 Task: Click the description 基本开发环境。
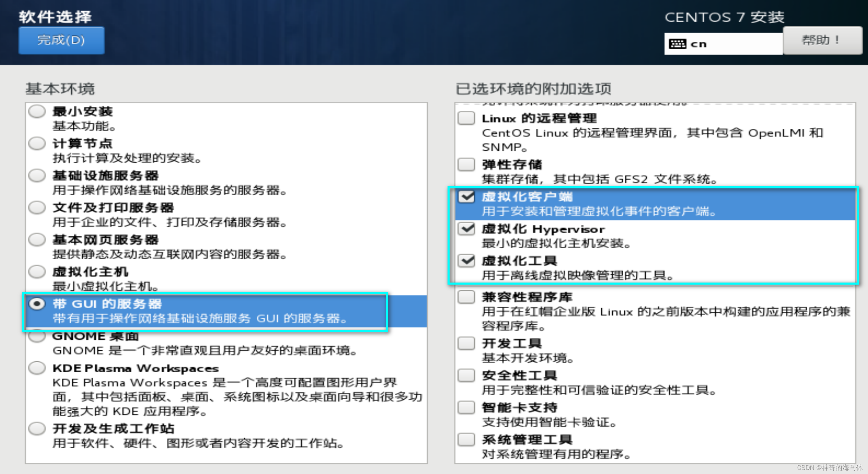(x=528, y=358)
